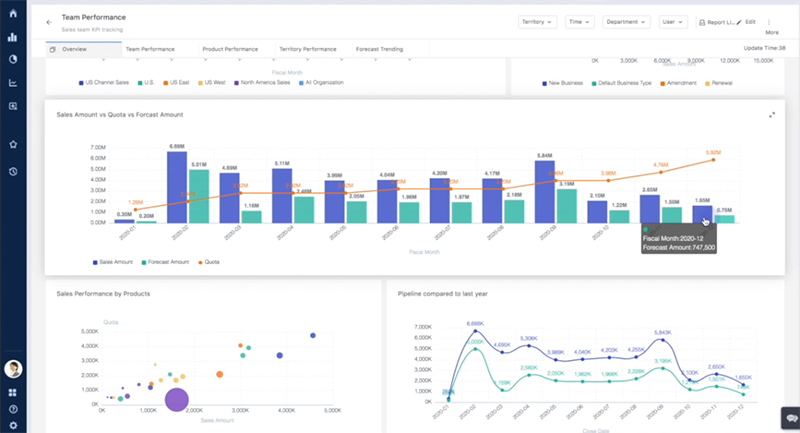Toggle All Organization legend item
Viewport: 800px width, 433px height.
321,83
